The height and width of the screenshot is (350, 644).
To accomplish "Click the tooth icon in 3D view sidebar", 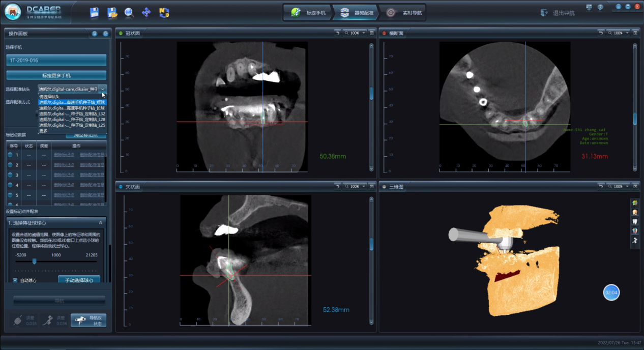I will tap(635, 221).
